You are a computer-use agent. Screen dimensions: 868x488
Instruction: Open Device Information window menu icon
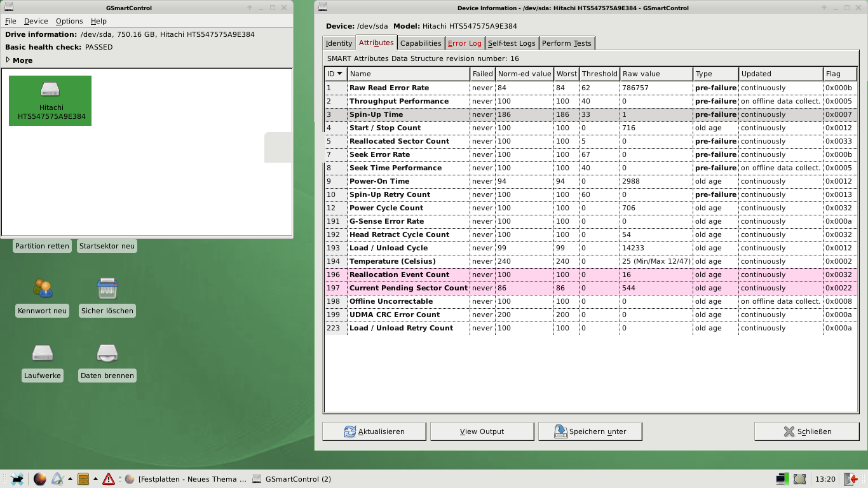click(323, 8)
